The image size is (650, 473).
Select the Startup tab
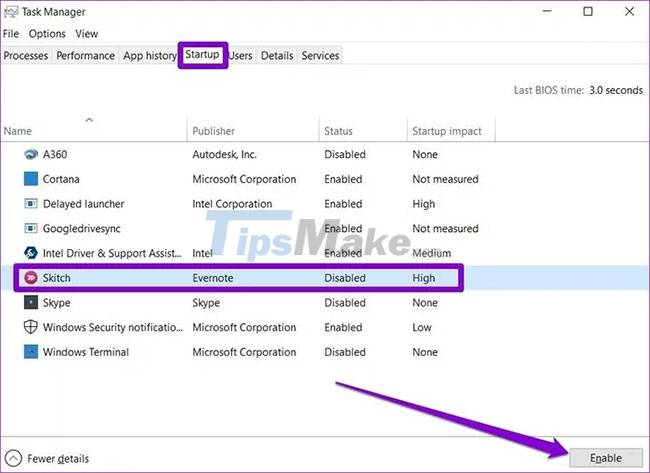pos(202,54)
